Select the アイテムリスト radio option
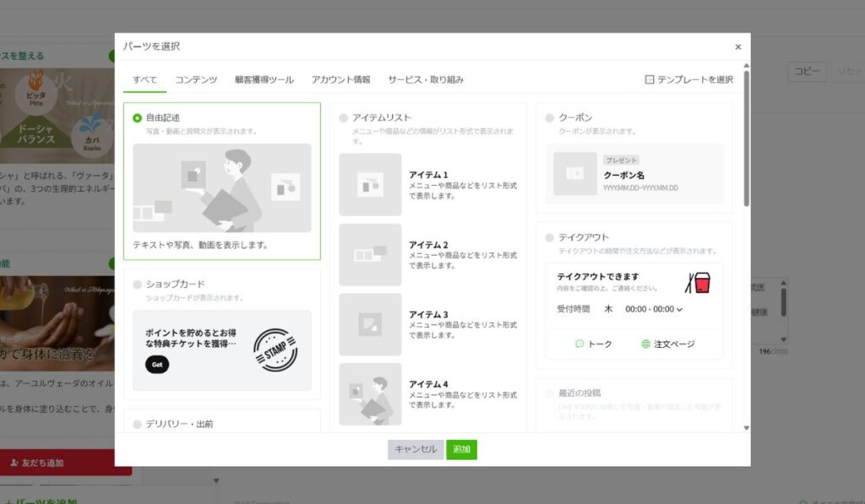The width and height of the screenshot is (865, 504). [344, 118]
